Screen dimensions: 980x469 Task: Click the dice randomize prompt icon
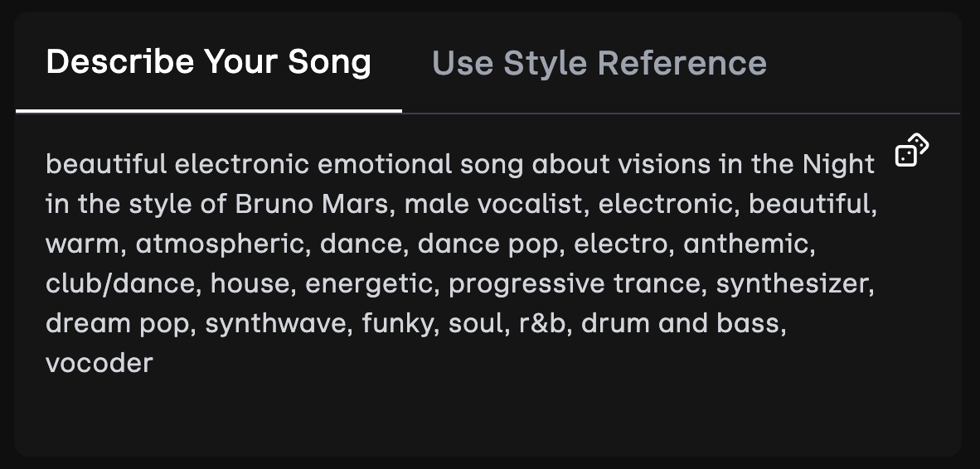(x=911, y=151)
